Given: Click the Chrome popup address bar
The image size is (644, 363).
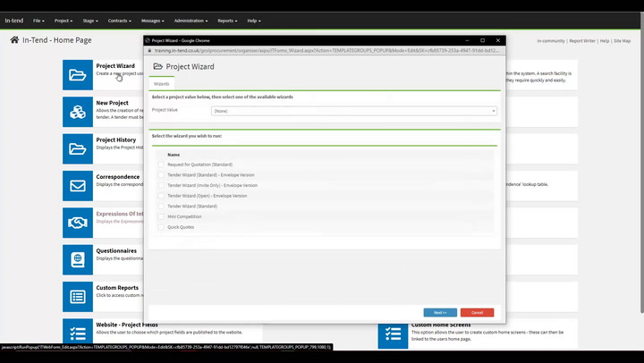Looking at the screenshot, I should 304,51.
